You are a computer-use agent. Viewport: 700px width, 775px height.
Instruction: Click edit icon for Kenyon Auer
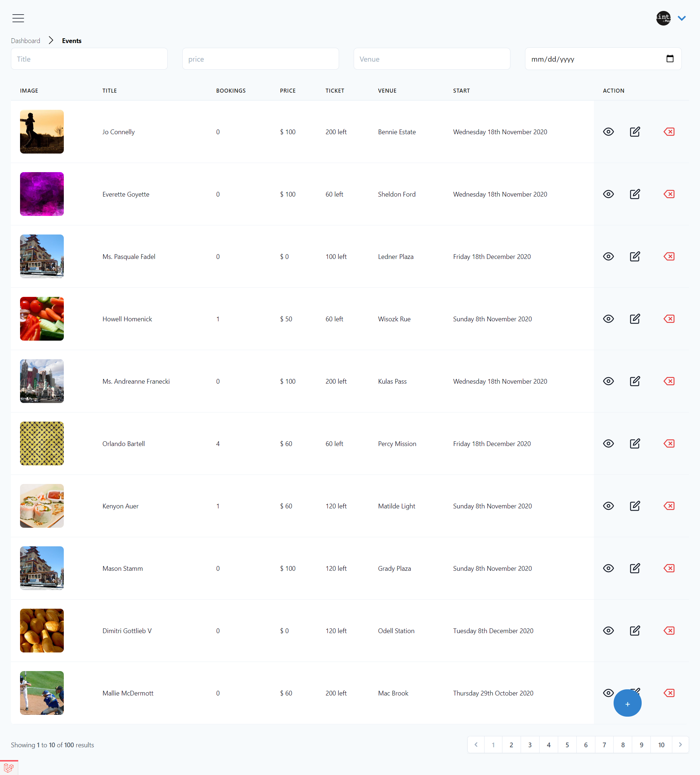635,506
